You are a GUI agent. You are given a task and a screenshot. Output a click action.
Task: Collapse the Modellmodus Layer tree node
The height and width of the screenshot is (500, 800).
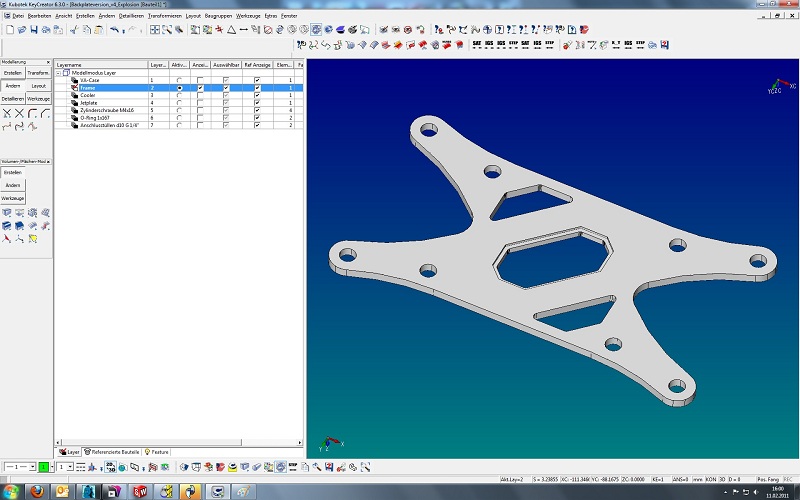coord(58,73)
